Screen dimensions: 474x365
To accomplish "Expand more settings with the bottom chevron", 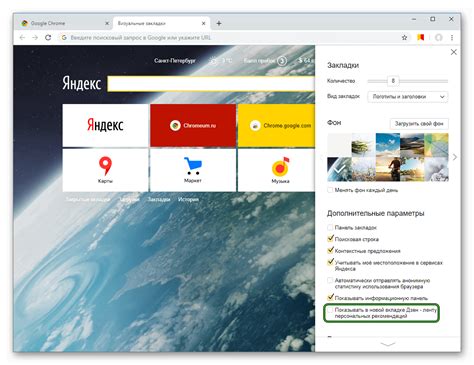I will 388,344.
